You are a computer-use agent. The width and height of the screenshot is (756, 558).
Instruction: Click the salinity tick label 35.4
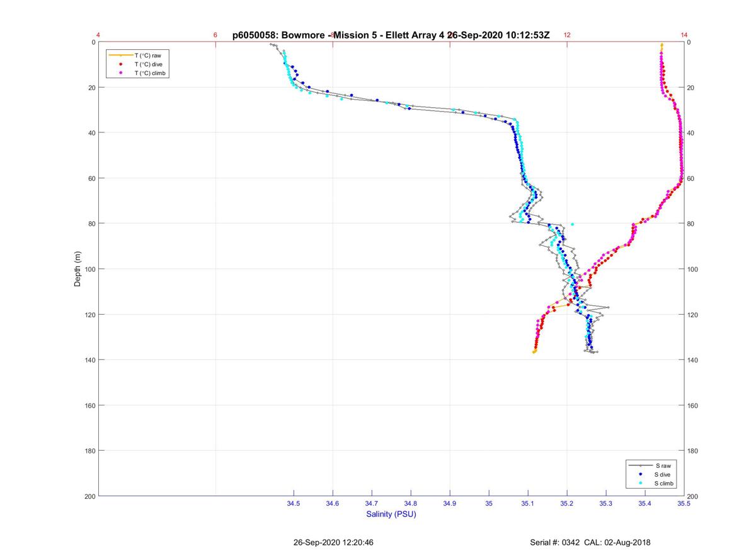tap(645, 503)
